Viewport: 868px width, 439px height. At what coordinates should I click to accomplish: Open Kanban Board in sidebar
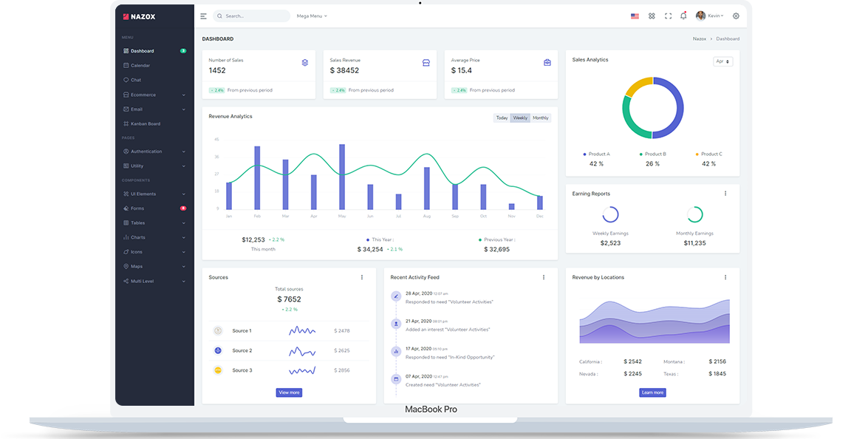146,123
